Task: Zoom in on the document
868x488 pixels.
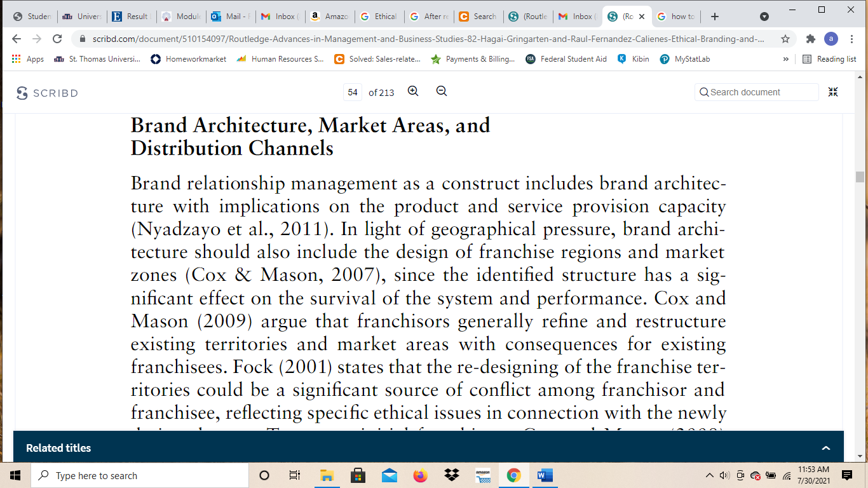Action: pyautogui.click(x=413, y=91)
